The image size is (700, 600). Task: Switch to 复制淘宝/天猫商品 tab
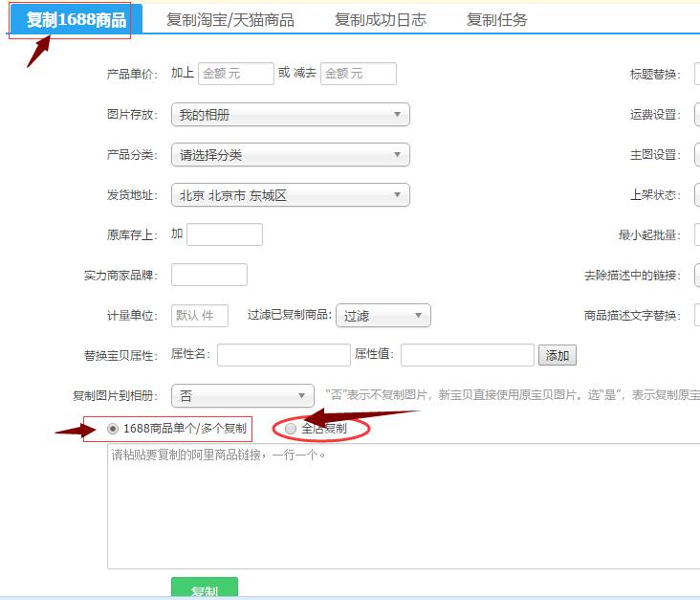230,20
